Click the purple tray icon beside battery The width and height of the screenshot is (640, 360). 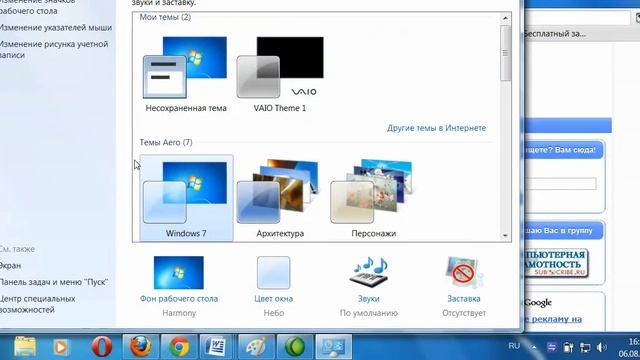tap(551, 347)
